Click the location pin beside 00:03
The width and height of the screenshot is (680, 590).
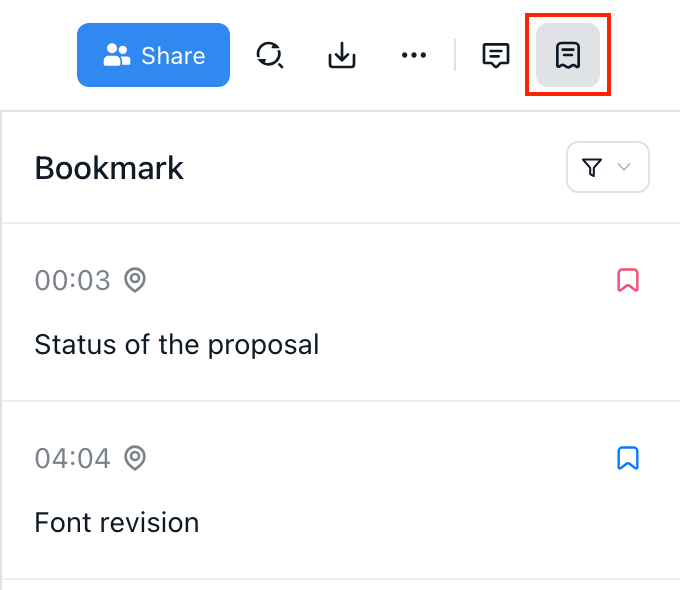(135, 280)
